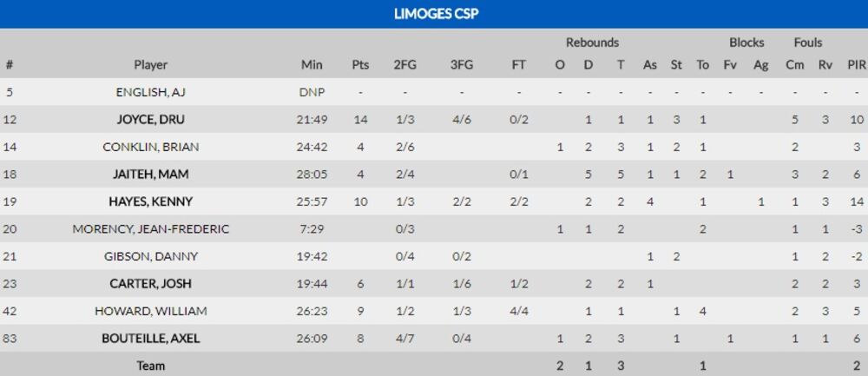Screen dimensions: 868x376
Task: Click the Min column header
Action: 312,65
